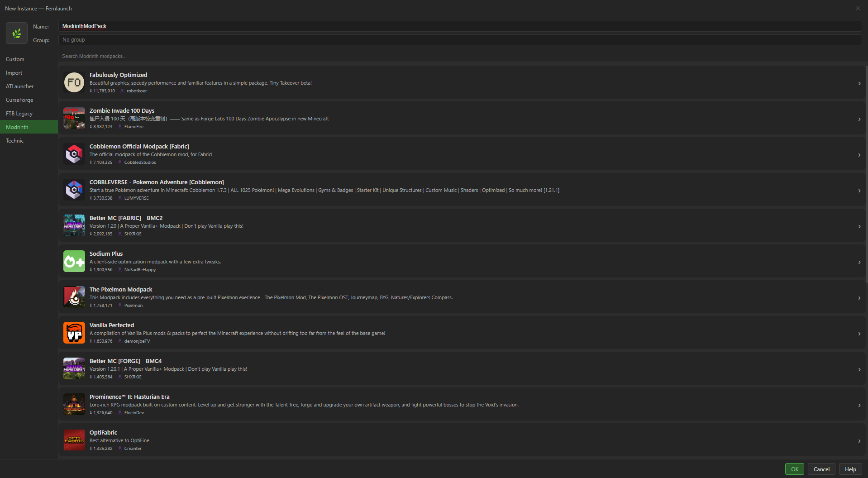Select the Better MC FABRIC BMC2 icon
The height and width of the screenshot is (478, 868).
click(74, 225)
